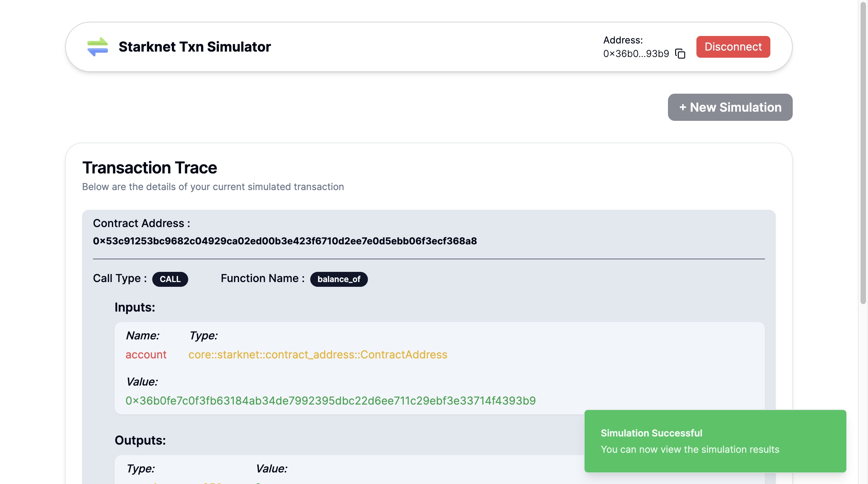Click the input name 'account'
The width and height of the screenshot is (868, 484).
tap(146, 354)
